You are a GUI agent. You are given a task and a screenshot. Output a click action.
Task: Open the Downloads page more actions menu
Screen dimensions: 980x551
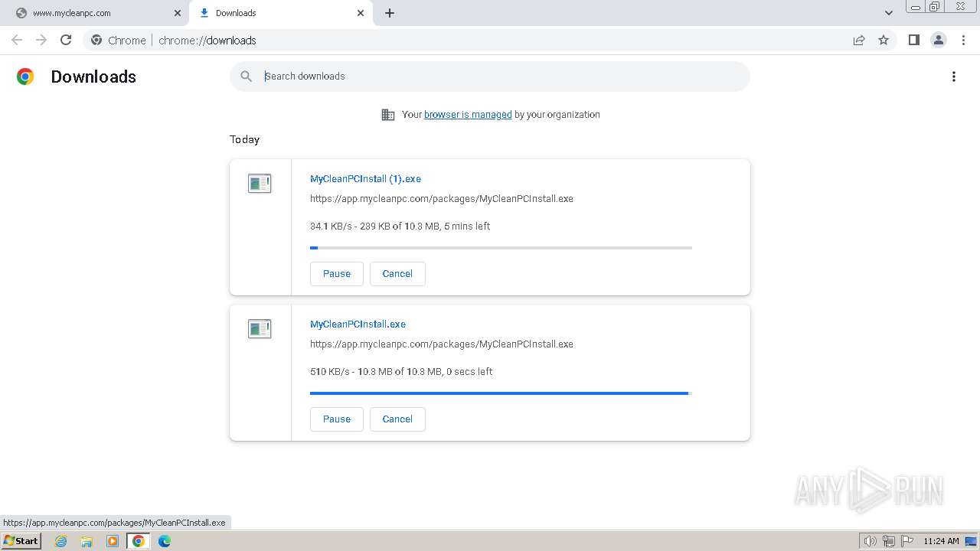point(954,77)
